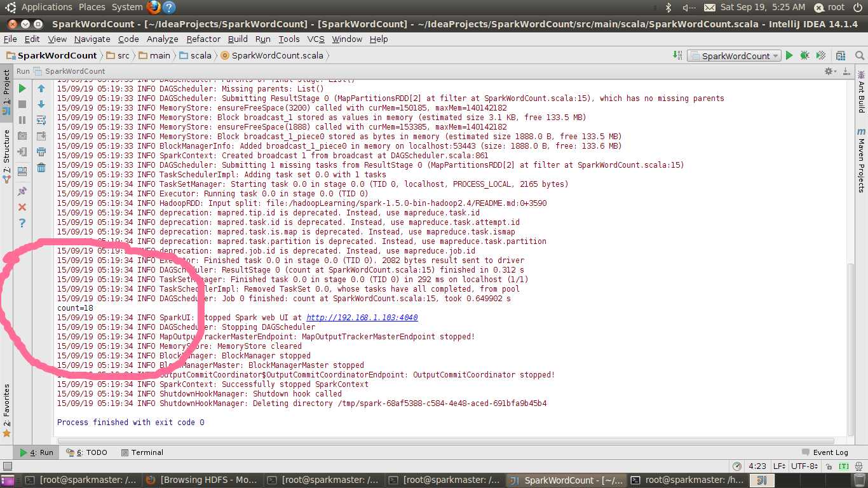Image resolution: width=868 pixels, height=488 pixels.
Task: Open the VCS menu
Action: pos(316,39)
